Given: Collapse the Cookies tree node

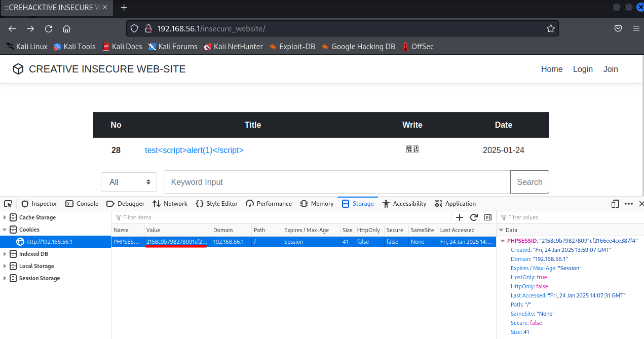Looking at the screenshot, I should click(5, 230).
